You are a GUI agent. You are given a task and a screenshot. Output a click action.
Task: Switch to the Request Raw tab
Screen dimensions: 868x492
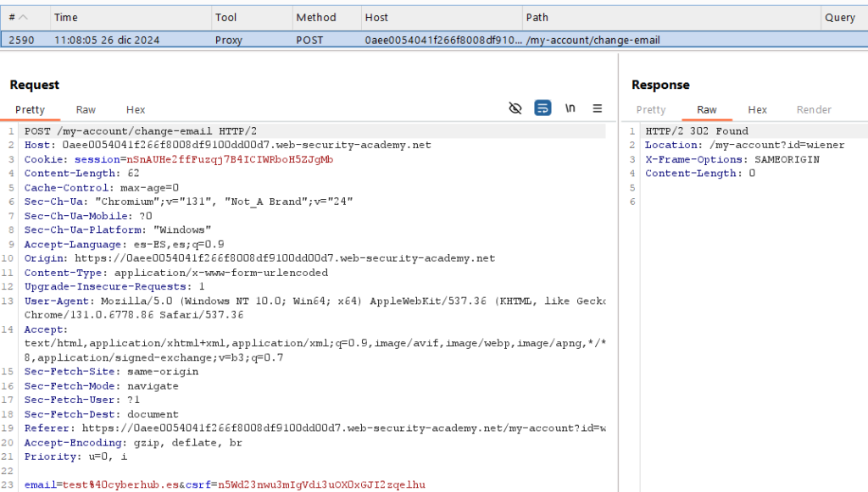click(x=86, y=109)
